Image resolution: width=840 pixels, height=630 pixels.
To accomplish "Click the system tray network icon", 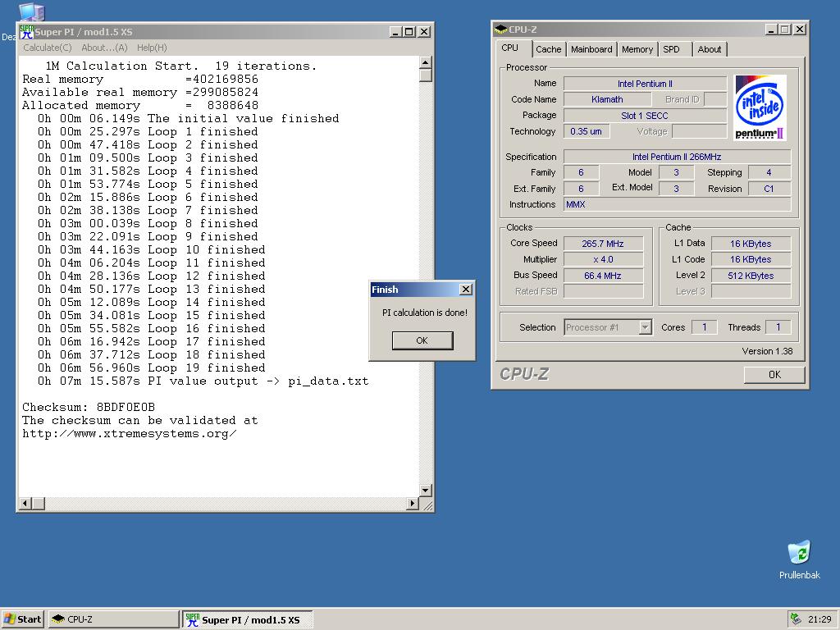I will pos(796,619).
